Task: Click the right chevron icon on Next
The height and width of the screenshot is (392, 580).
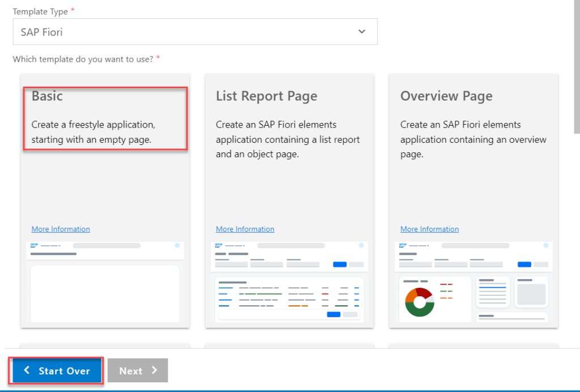Action: [154, 370]
